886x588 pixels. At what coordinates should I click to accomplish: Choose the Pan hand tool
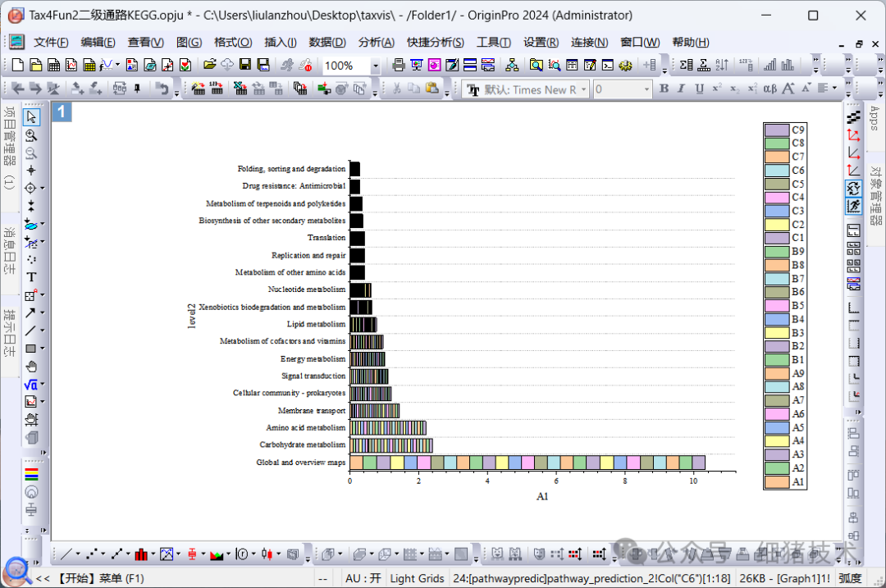tap(31, 366)
